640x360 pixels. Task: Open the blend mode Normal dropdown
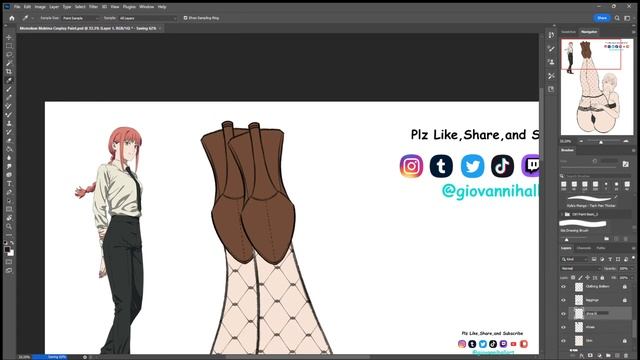tap(581, 269)
